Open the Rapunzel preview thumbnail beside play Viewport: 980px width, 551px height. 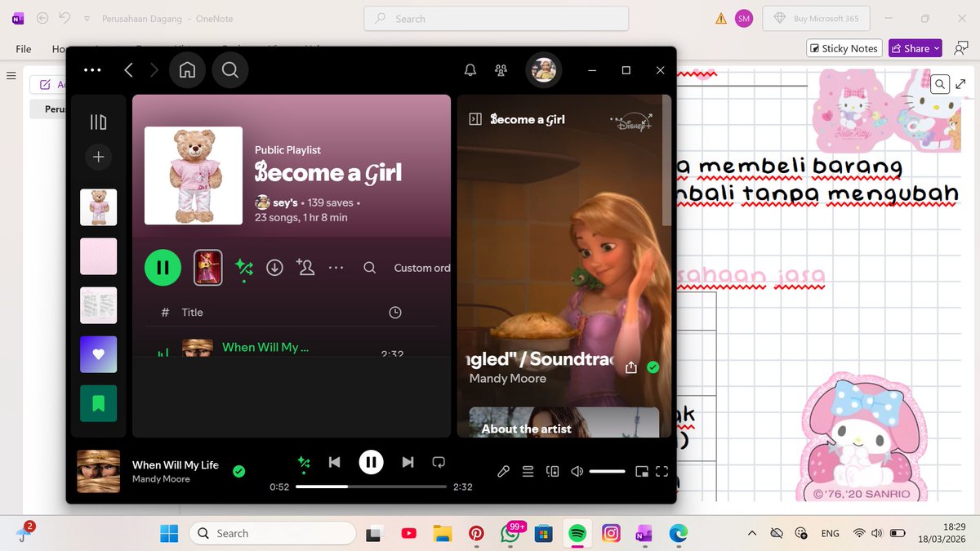point(208,268)
